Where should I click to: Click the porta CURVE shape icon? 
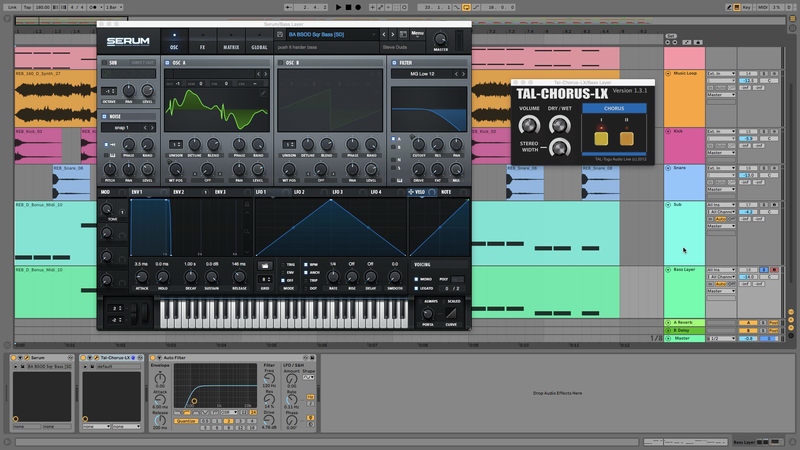[451, 313]
